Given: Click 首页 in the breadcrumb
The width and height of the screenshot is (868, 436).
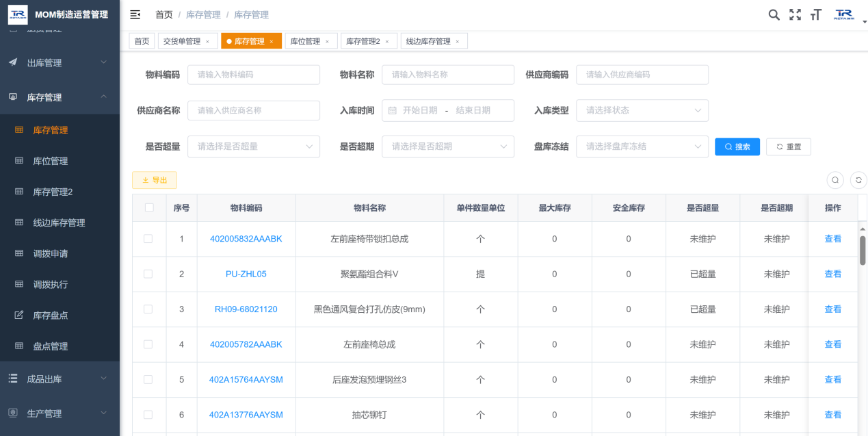Looking at the screenshot, I should [164, 14].
